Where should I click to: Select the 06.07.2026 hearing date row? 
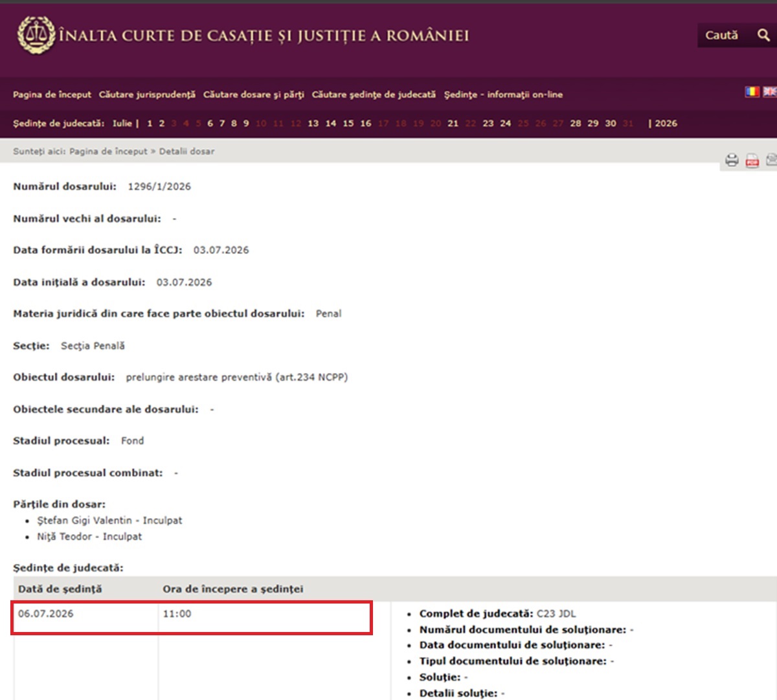click(192, 618)
